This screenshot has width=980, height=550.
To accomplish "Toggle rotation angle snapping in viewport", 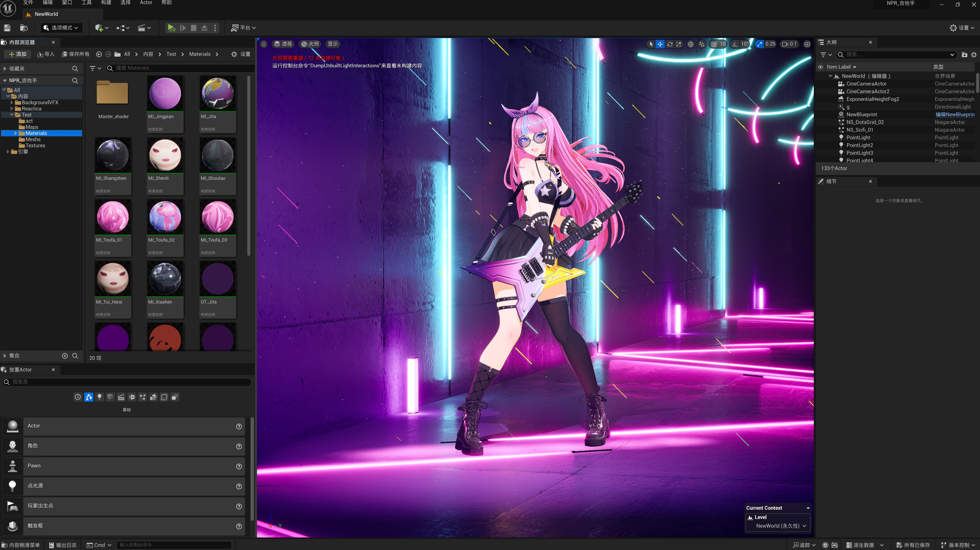I will point(735,44).
